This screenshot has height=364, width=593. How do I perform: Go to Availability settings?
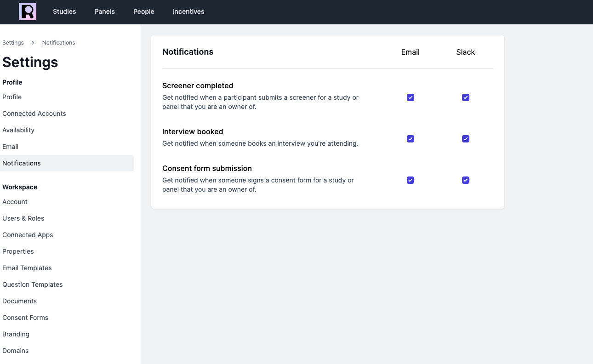coord(18,130)
